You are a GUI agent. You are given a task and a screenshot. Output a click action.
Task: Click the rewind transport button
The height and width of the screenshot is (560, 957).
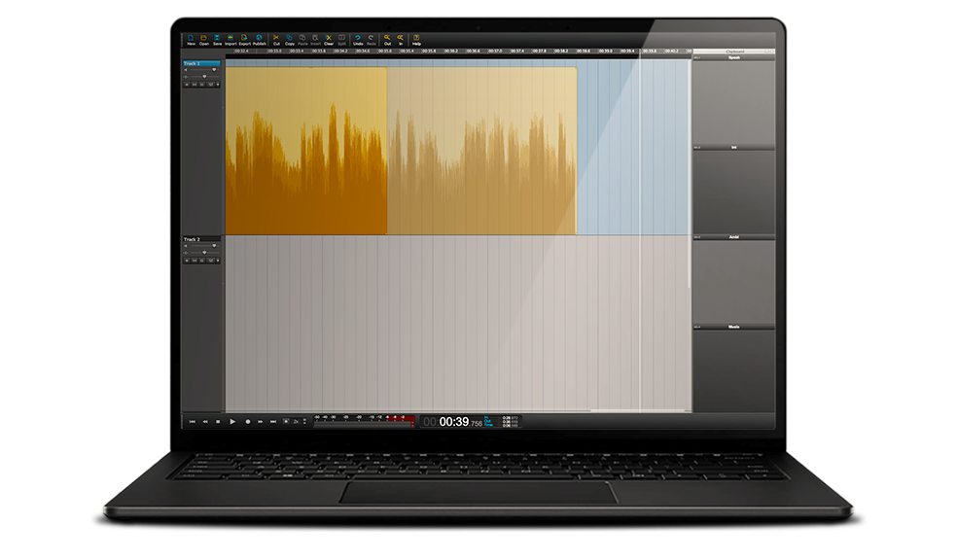[x=205, y=422]
